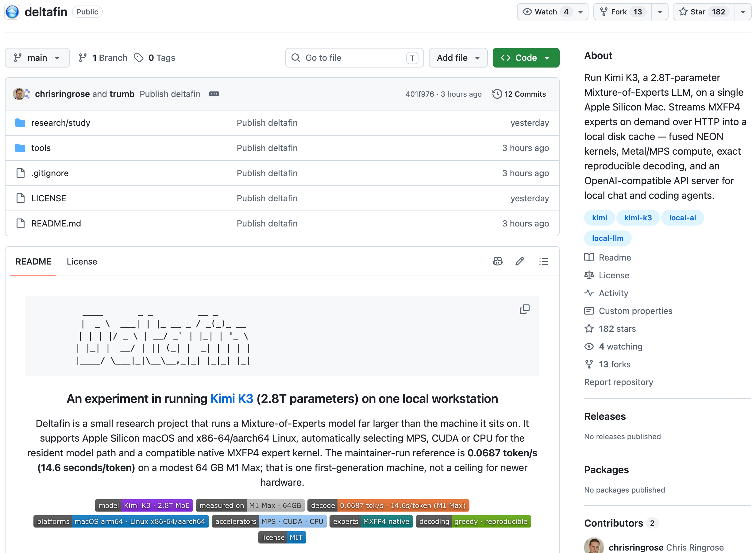Open the Activity link in About
The image size is (756, 553).
click(606, 293)
